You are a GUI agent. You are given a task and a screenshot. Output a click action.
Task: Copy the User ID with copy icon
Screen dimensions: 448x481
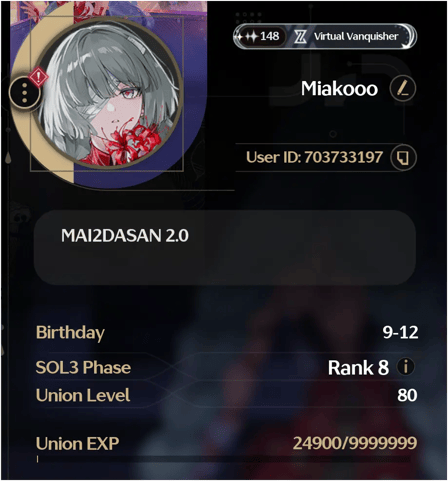coord(403,157)
